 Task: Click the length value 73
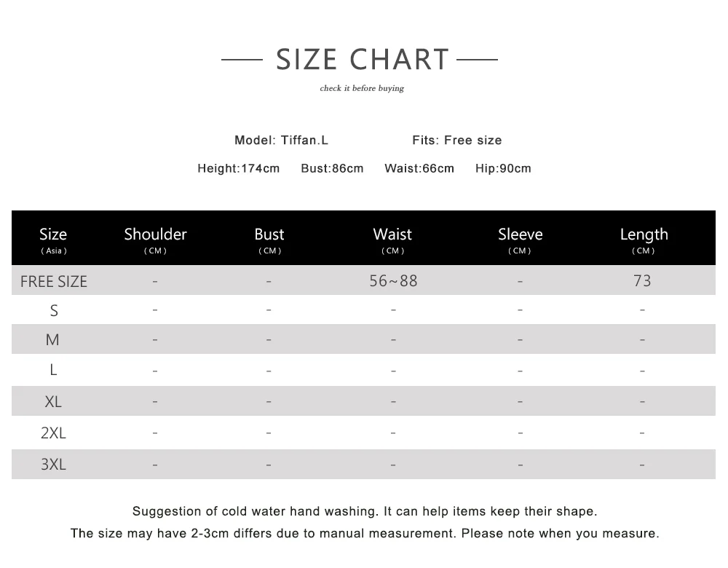(x=643, y=281)
